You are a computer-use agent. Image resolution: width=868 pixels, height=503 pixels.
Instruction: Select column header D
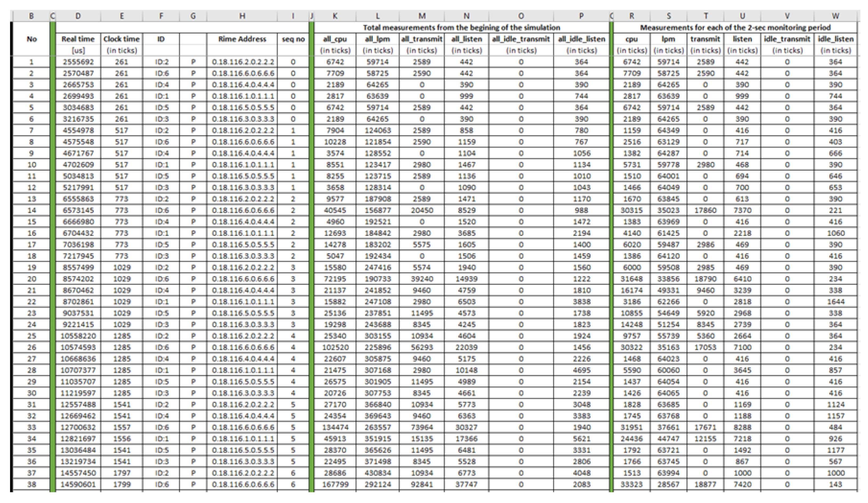pyautogui.click(x=78, y=16)
